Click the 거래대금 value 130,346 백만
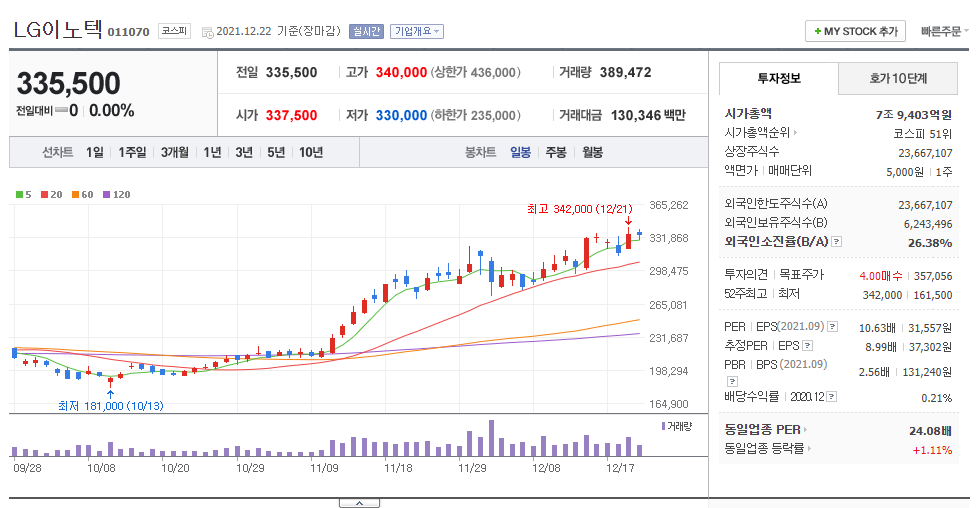The image size is (979, 508). tap(648, 115)
